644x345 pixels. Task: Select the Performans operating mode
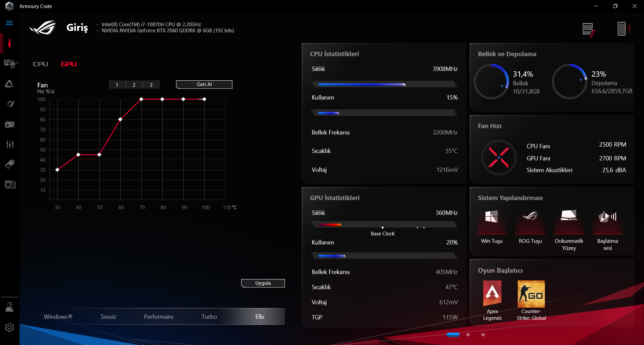click(159, 317)
